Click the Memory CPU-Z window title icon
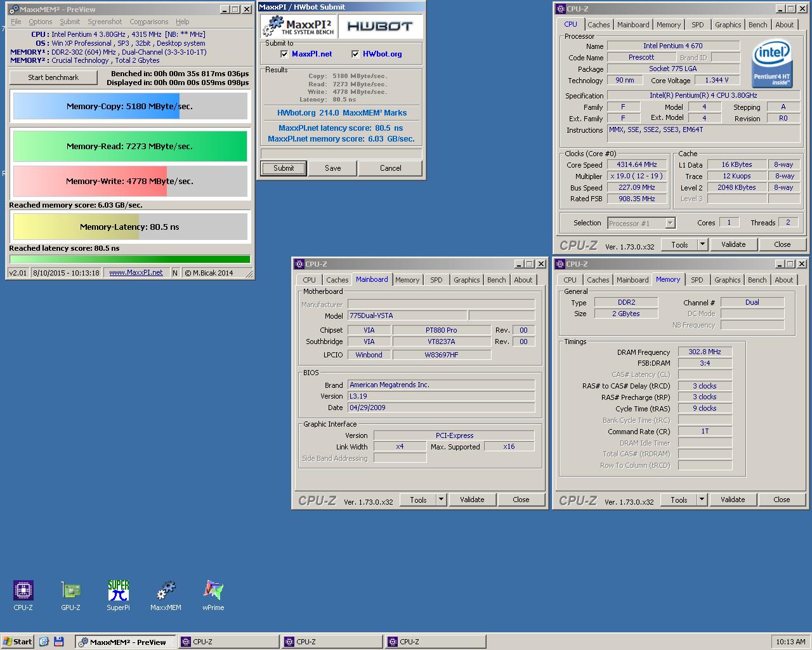Image resolution: width=812 pixels, height=650 pixels. click(560, 264)
